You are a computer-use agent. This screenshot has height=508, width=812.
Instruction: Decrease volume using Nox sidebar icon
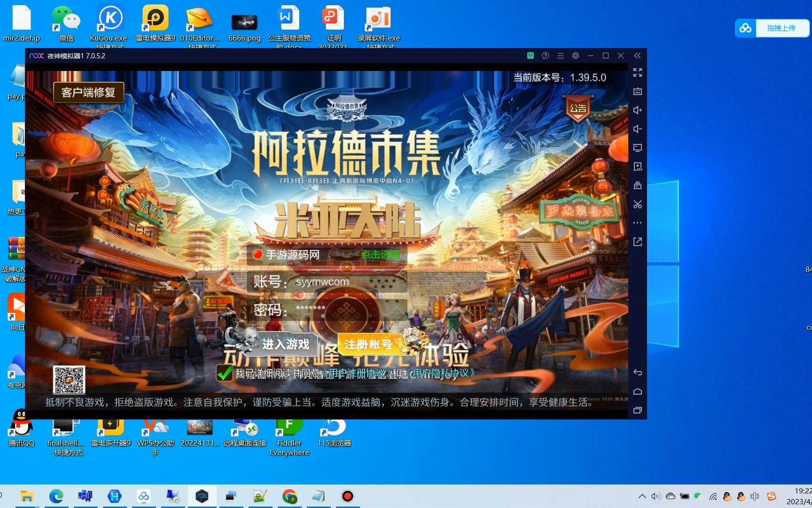point(637,129)
